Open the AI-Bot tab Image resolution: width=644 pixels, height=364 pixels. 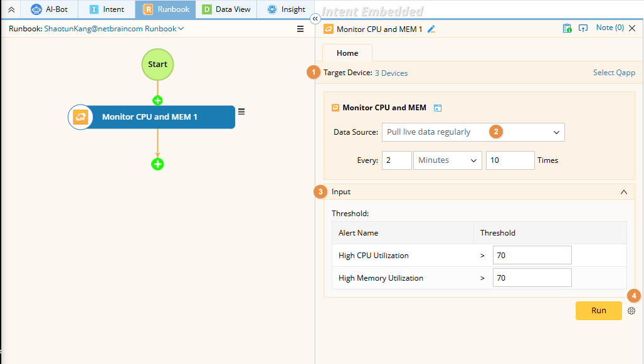pos(50,9)
